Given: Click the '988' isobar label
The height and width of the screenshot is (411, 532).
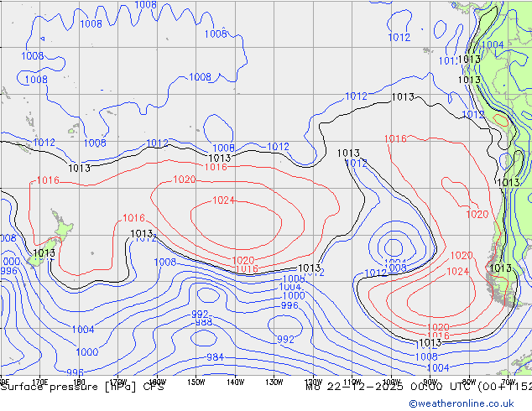Looking at the screenshot, I should [x=204, y=322].
